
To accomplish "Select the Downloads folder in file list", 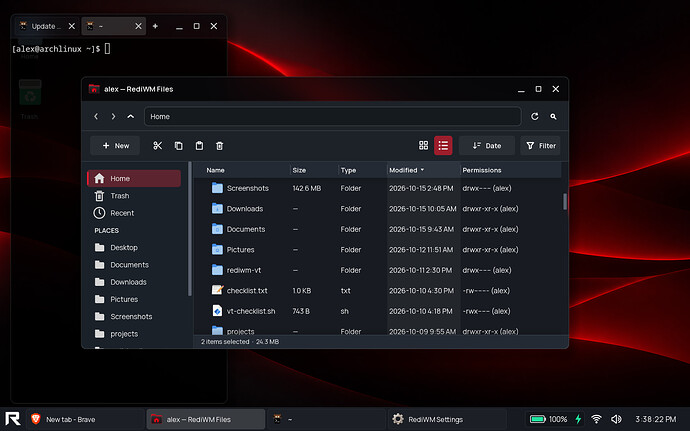I will [378, 209].
